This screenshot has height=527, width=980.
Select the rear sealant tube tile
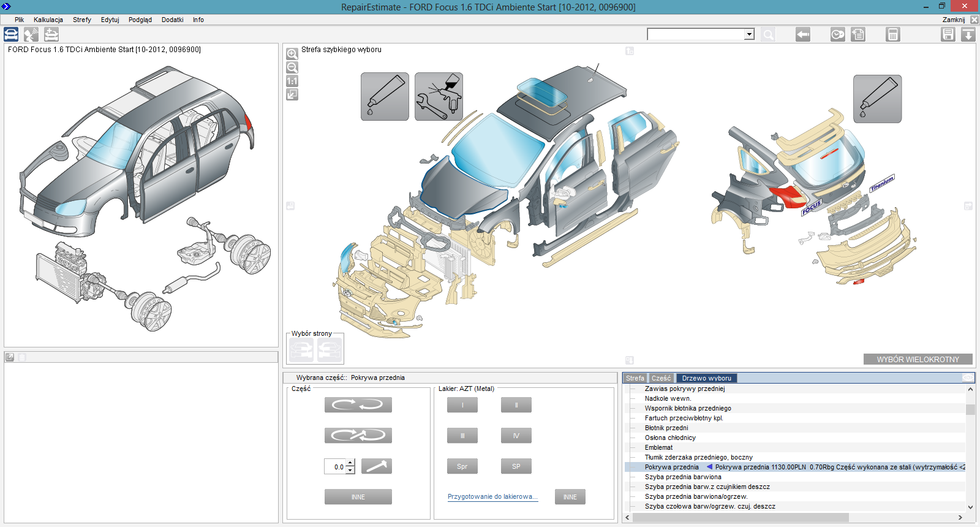(877, 99)
